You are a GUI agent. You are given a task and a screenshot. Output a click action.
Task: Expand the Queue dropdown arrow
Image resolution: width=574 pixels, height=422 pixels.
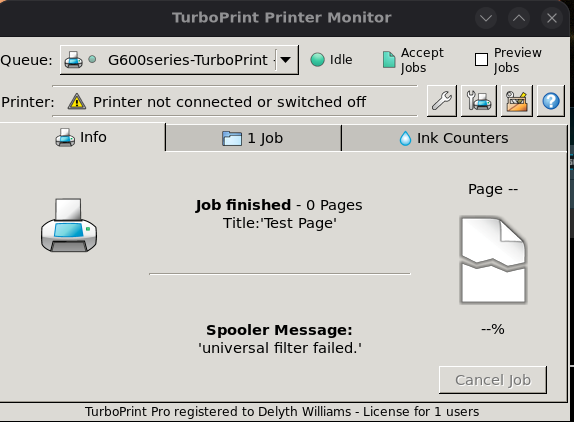pos(286,60)
